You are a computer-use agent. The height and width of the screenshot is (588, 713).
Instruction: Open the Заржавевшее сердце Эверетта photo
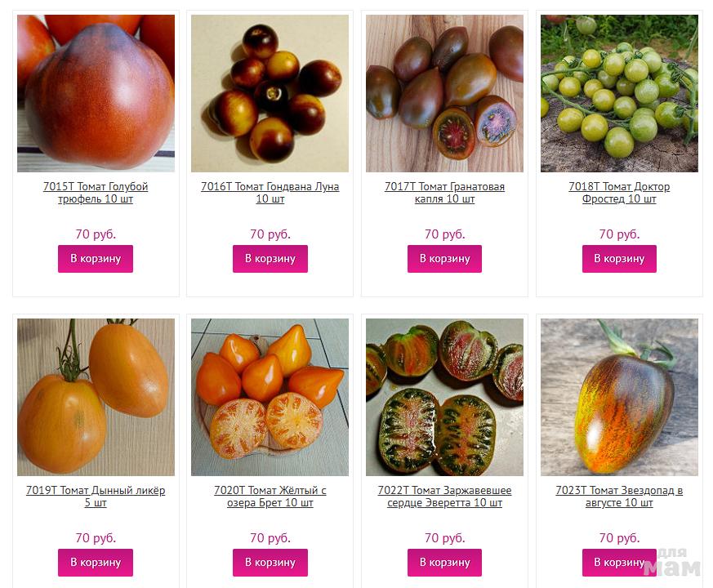point(445,397)
